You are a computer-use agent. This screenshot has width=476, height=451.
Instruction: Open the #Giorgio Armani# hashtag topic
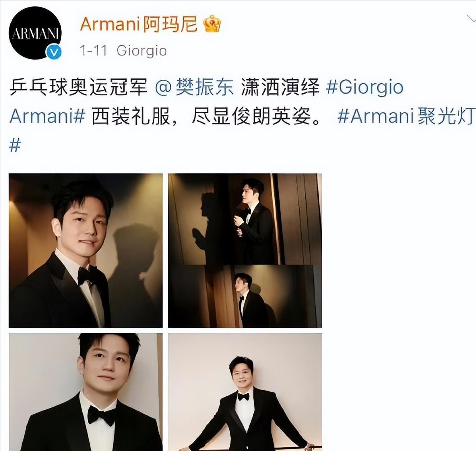[x=207, y=102]
